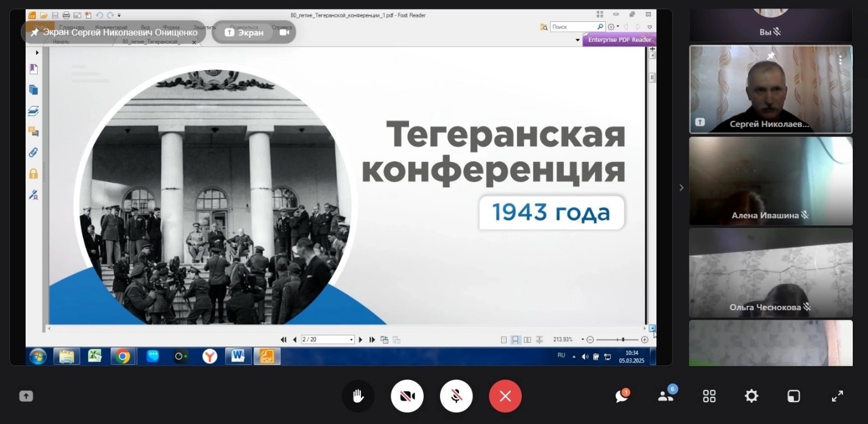868x424 pixels.
Task: Redo action in Foxit quick toolbar
Action: pos(110,15)
